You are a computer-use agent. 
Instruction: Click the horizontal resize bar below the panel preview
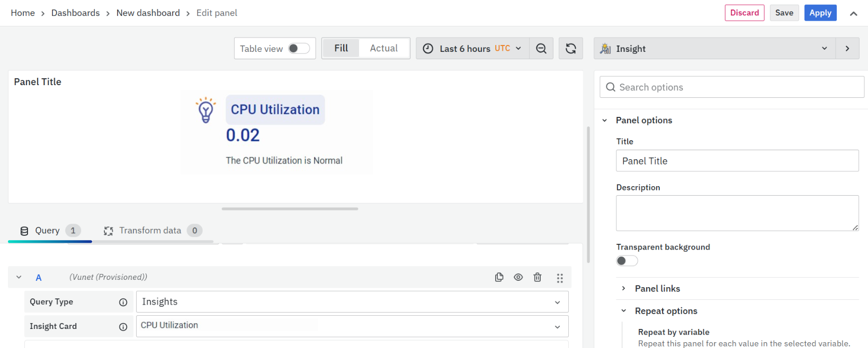point(290,209)
